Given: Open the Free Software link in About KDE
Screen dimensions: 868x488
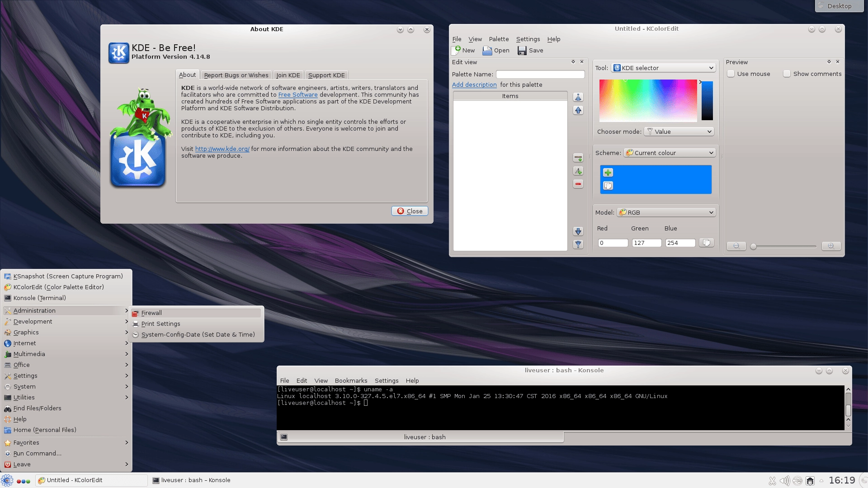Looking at the screenshot, I should (x=298, y=95).
